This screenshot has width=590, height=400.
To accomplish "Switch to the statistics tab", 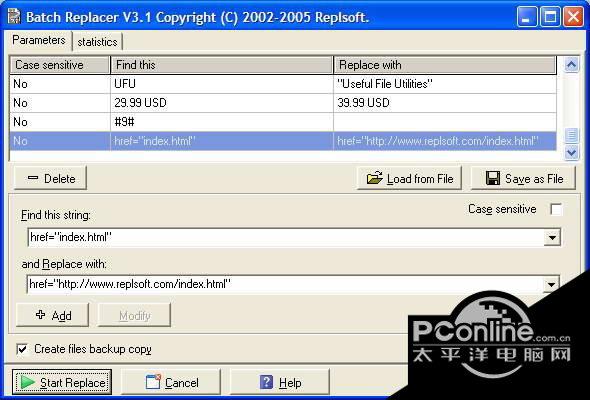I will tap(97, 42).
